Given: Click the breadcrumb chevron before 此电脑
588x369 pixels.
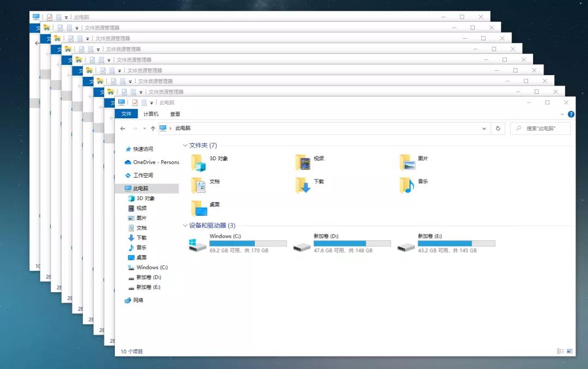Looking at the screenshot, I should 170,129.
